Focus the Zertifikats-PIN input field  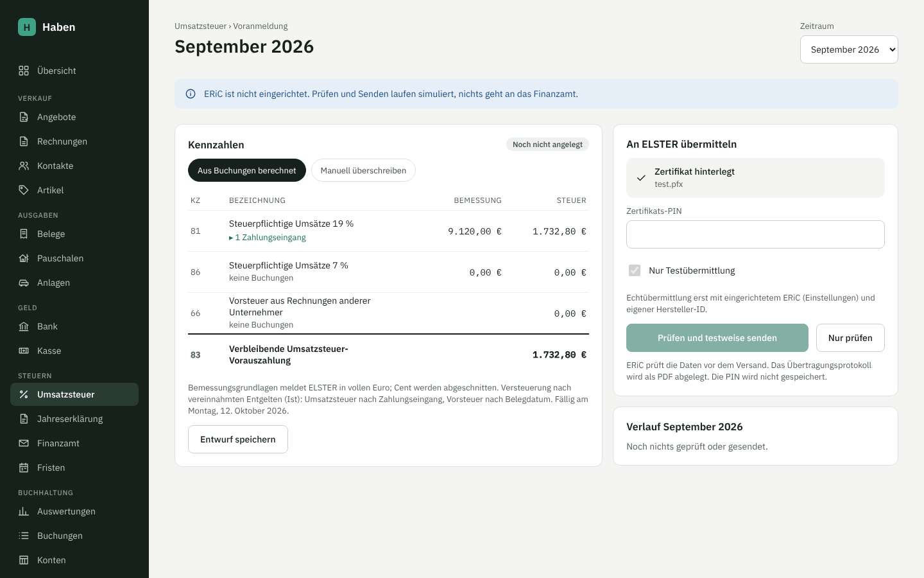(x=755, y=234)
